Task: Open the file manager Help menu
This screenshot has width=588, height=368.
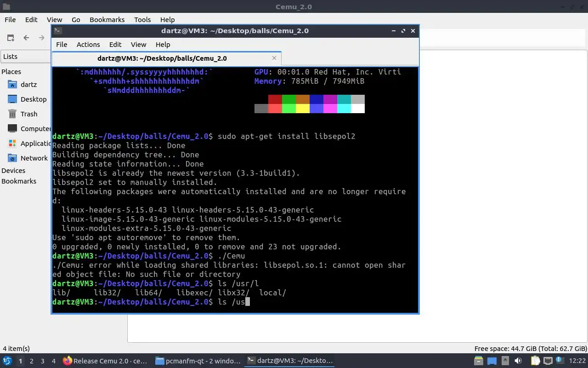Action: pyautogui.click(x=167, y=19)
